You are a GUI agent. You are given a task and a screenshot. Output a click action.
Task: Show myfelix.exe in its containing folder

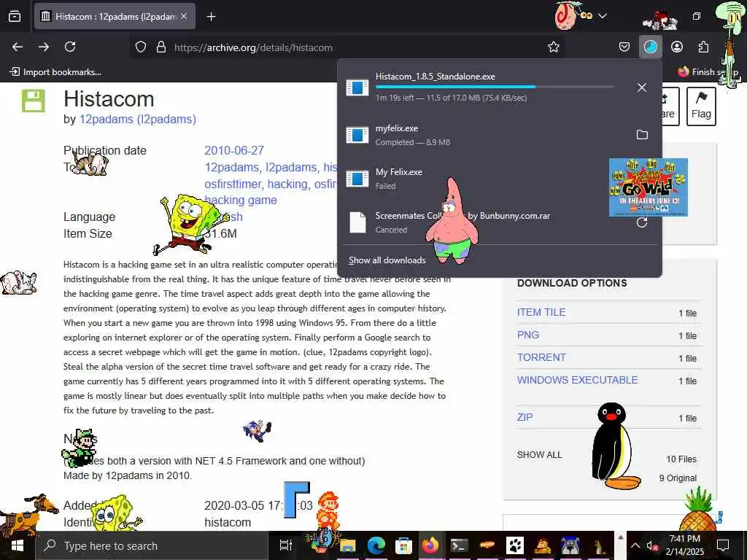pos(642,135)
